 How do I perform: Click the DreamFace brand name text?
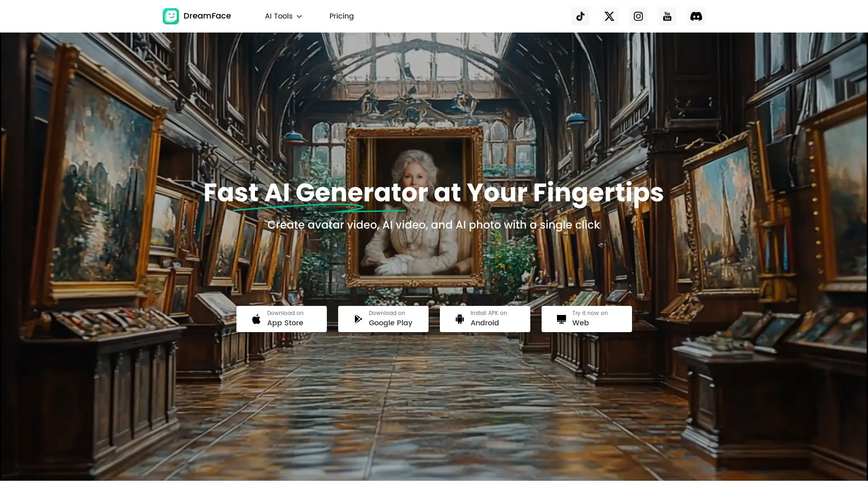207,16
